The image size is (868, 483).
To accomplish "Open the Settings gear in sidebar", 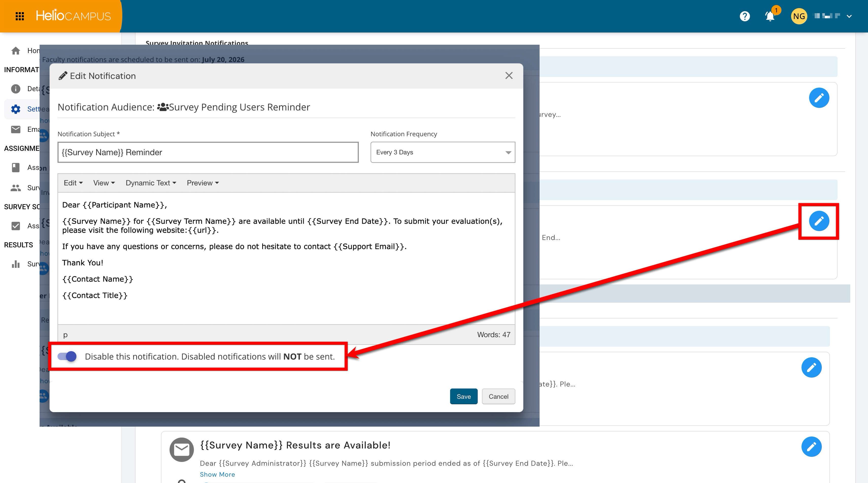I will pos(15,109).
